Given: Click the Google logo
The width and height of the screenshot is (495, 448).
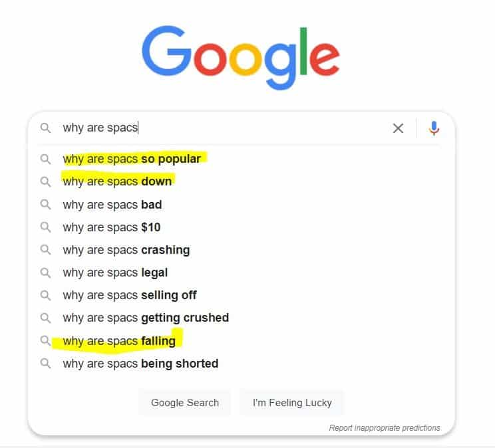Looking at the screenshot, I should coord(241,57).
